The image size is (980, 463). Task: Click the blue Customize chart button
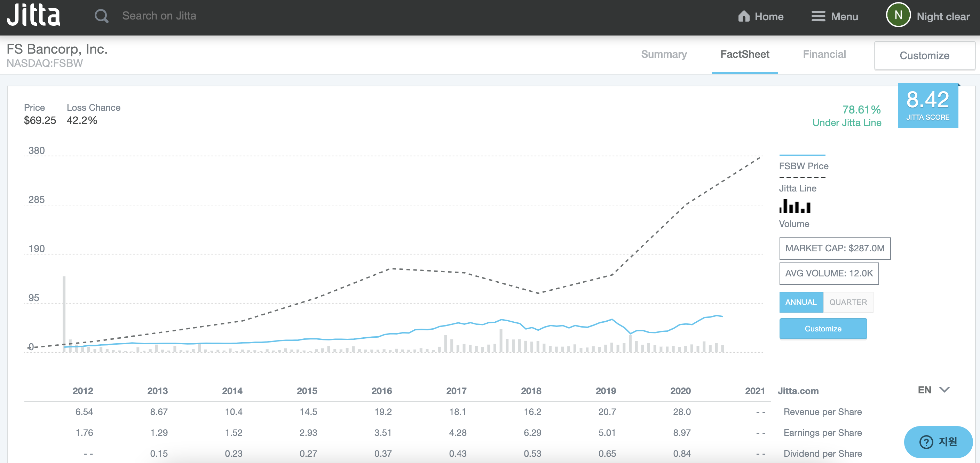[823, 329]
